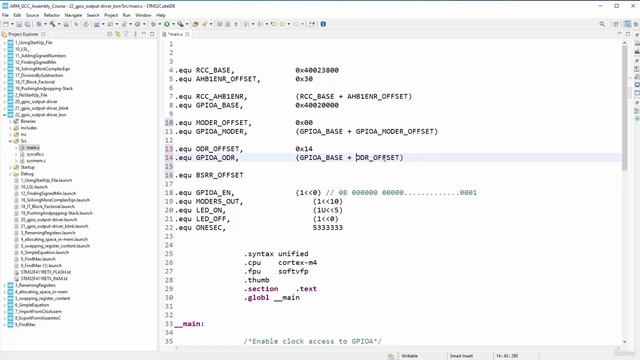Toggle Link with Editor in Project Explorer

pos(118,34)
